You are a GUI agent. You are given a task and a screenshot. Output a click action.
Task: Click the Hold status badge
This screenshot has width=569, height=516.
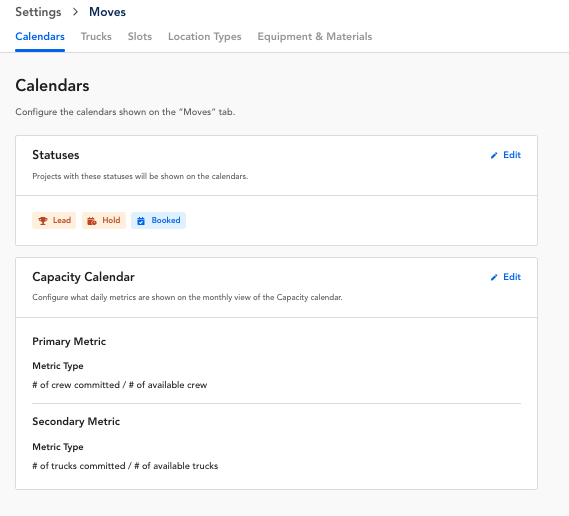click(x=104, y=221)
